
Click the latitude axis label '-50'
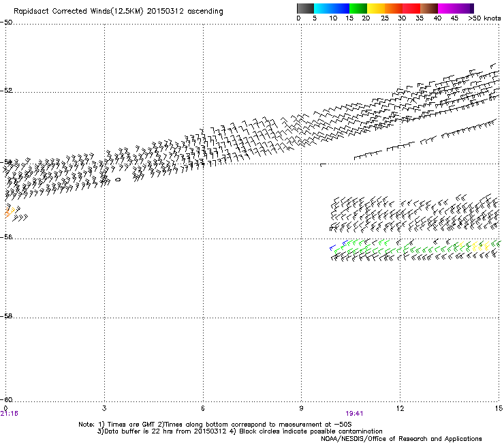click(6, 22)
